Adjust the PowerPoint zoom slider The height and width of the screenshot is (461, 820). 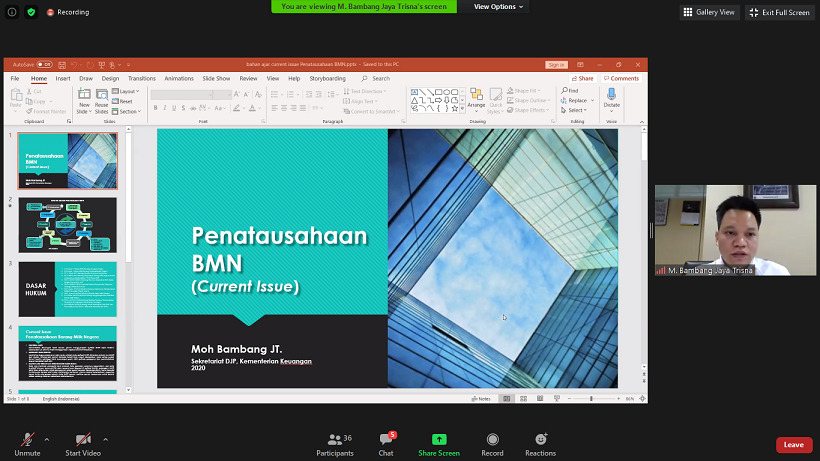click(x=591, y=399)
